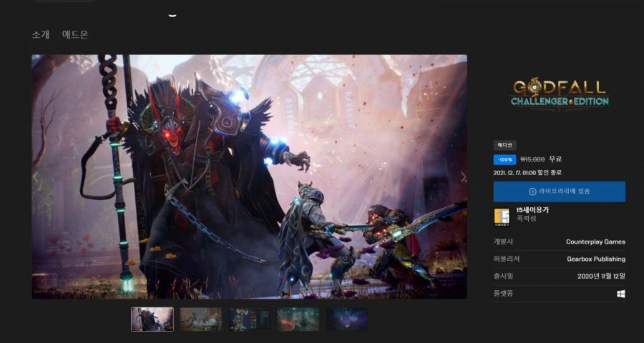Viewport: 644px width, 343px height.
Task: Click the 폭력성 content descriptor
Action: (x=526, y=219)
